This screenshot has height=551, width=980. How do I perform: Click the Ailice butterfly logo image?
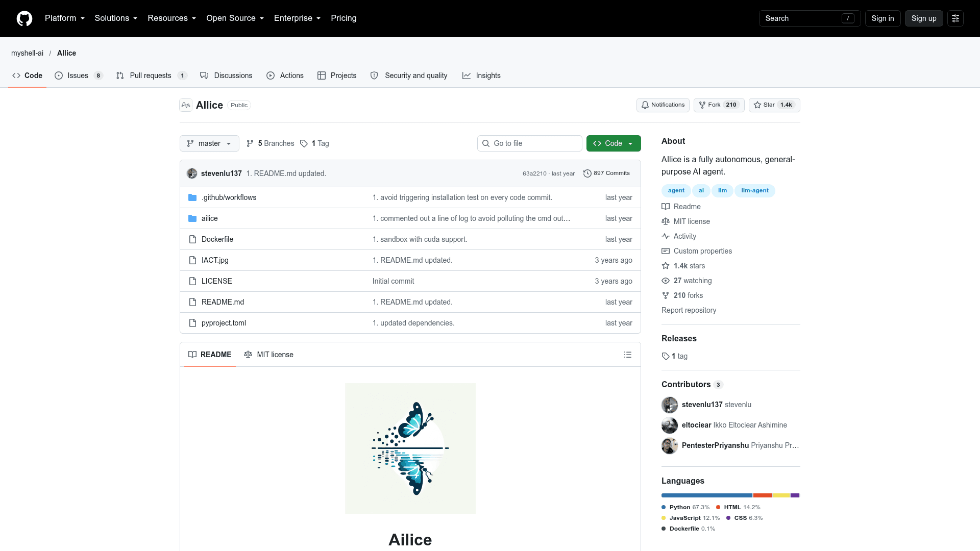click(410, 448)
